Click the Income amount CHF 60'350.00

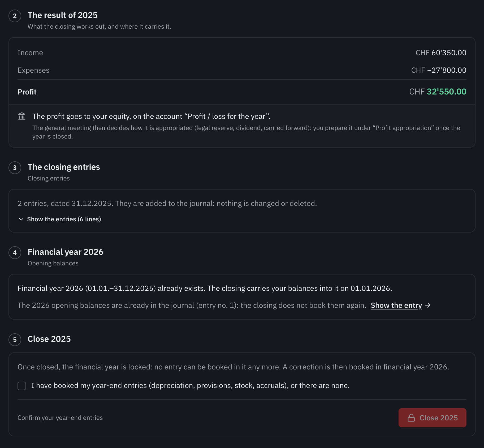(441, 53)
